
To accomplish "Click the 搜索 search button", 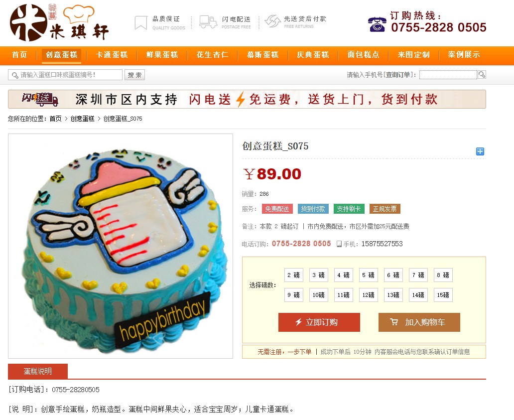I will (x=135, y=75).
